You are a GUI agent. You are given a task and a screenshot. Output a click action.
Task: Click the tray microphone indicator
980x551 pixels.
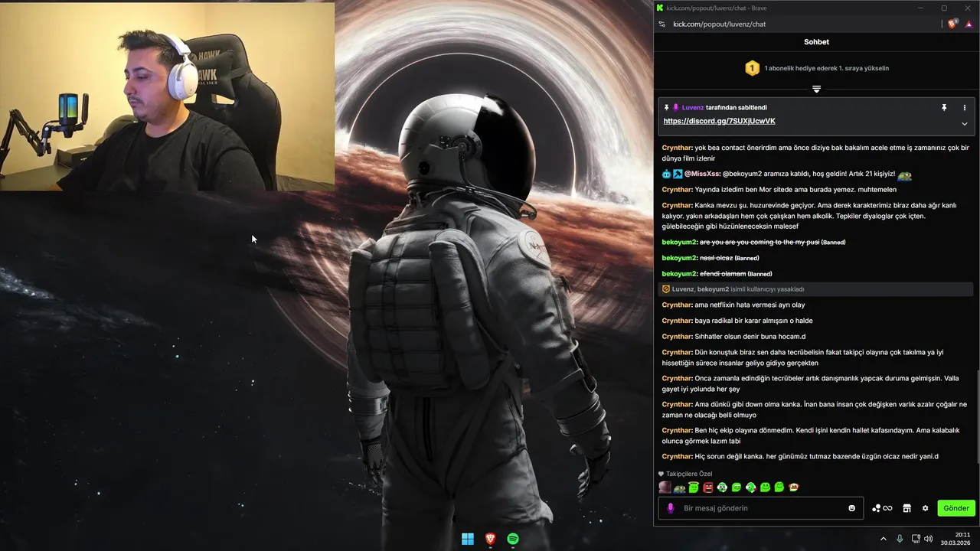point(900,539)
